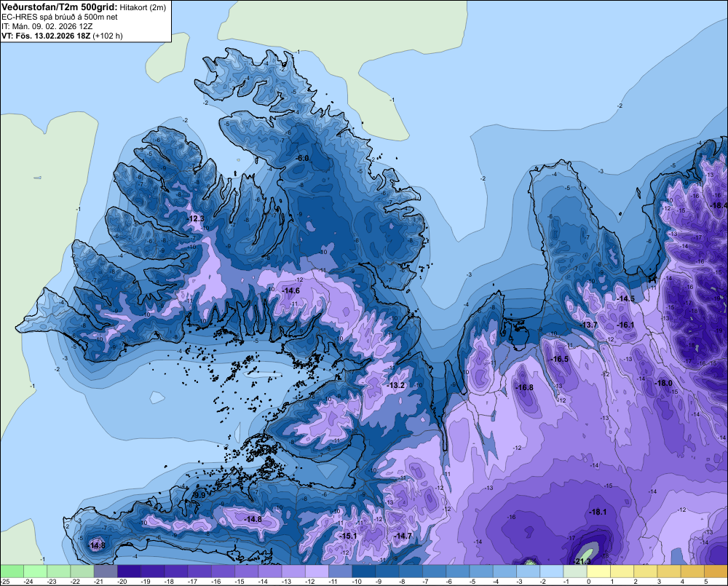Screen dimensions: 728x586
Task: Click the 'IT: Mán. 09. 02. 2026 12Z' line
Action: (47, 26)
